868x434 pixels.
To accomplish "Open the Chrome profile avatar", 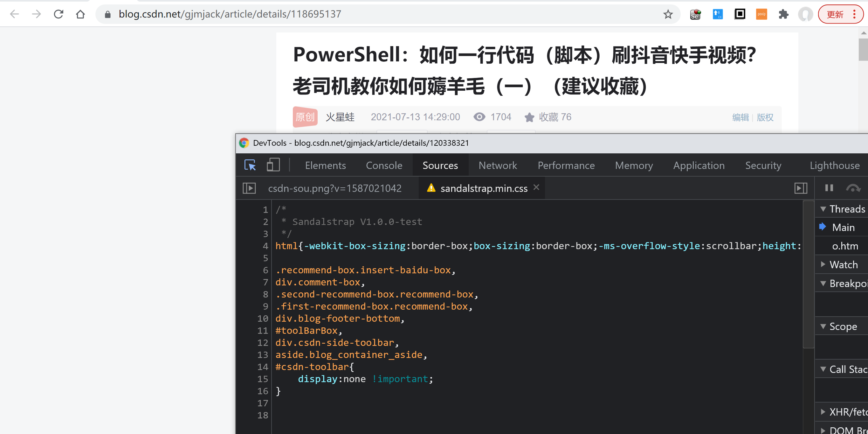I will tap(805, 14).
